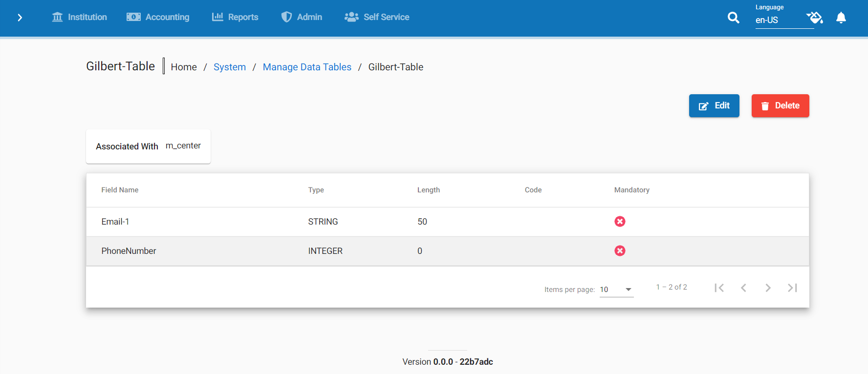Open the Language en-US dropdown
Screen dimensions: 868x374
tap(784, 20)
